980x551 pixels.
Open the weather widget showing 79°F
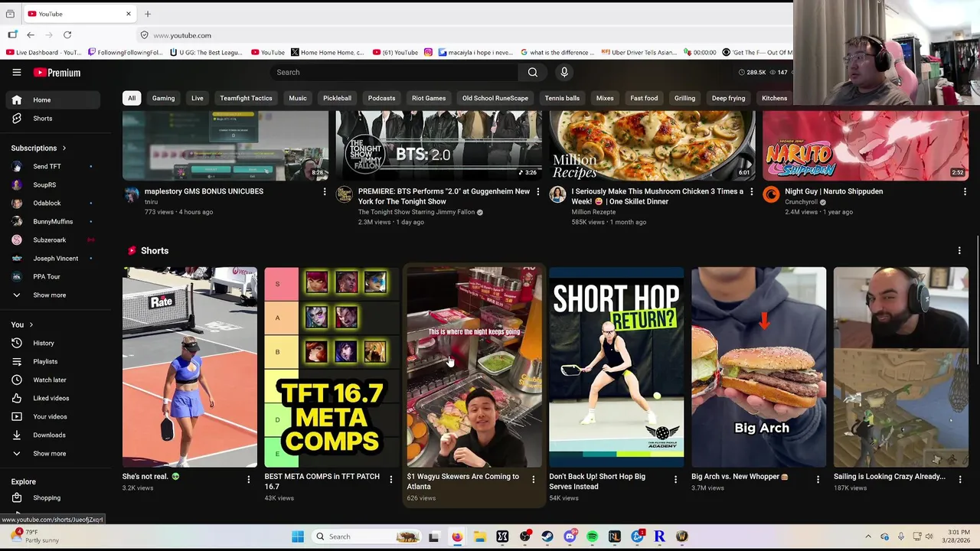coord(37,536)
